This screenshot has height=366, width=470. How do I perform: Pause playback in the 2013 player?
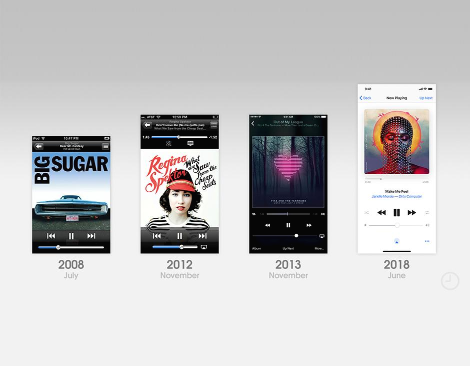288,225
